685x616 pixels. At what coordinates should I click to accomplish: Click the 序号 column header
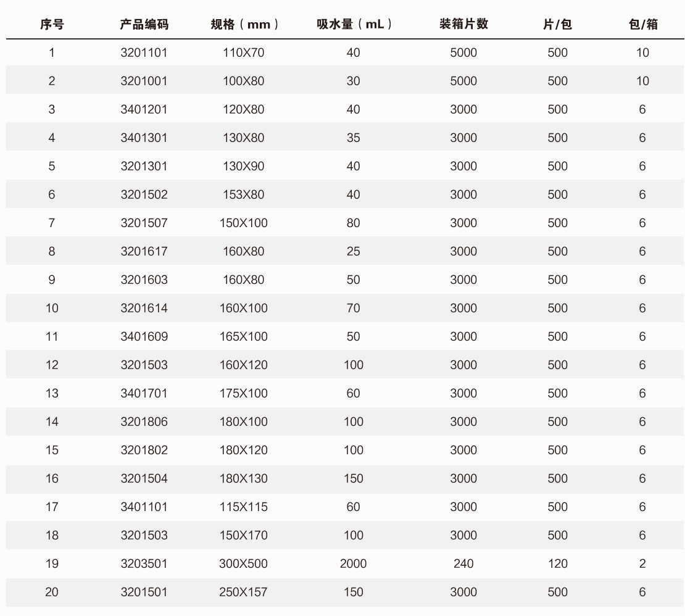(52, 24)
